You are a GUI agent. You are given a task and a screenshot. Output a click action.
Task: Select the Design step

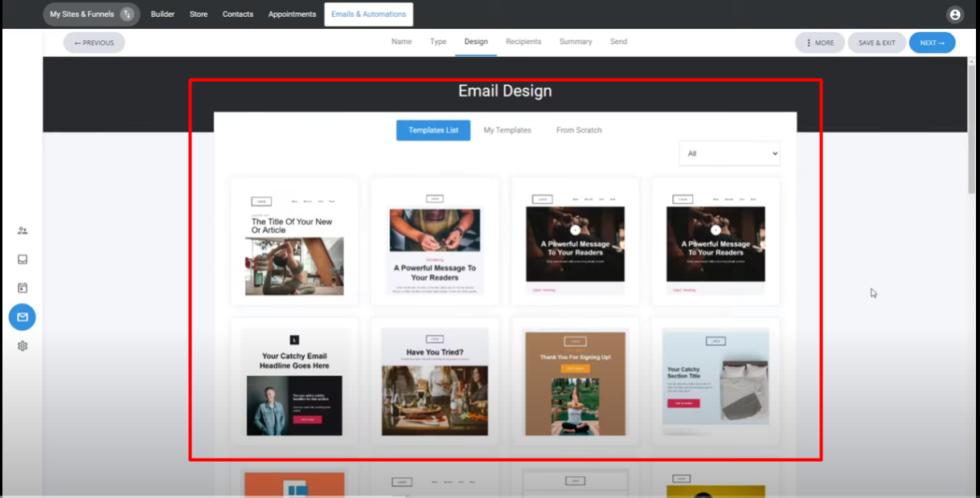476,42
